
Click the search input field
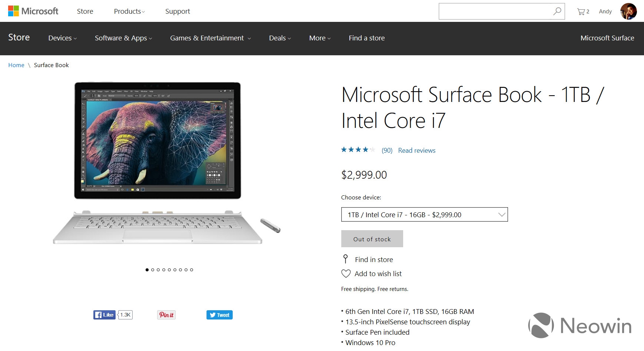click(x=495, y=11)
